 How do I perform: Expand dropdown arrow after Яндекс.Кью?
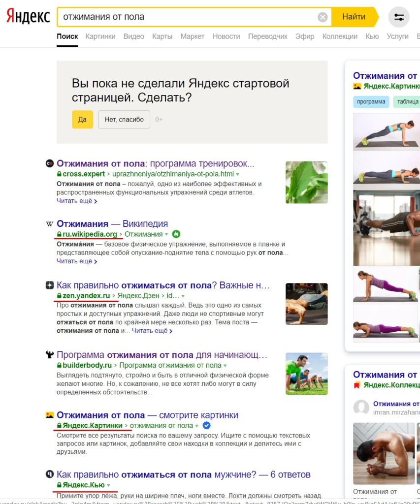point(108,485)
